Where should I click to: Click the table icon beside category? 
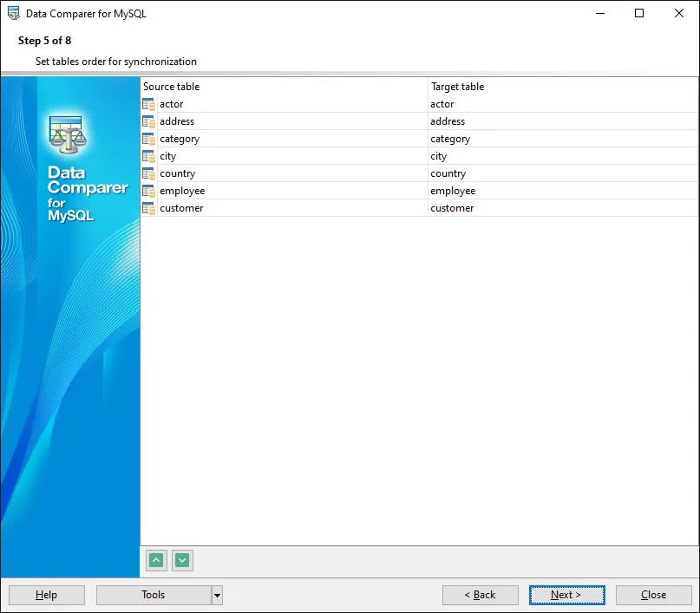click(x=148, y=139)
